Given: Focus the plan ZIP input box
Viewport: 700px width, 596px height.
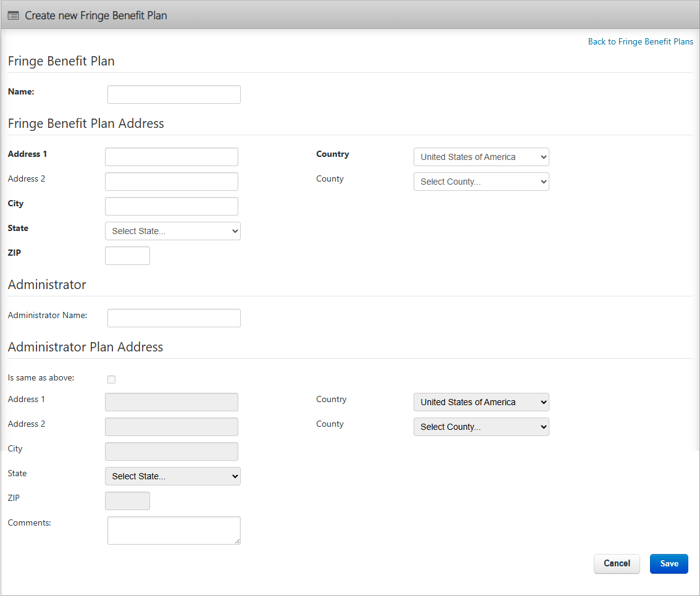Looking at the screenshot, I should point(127,256).
